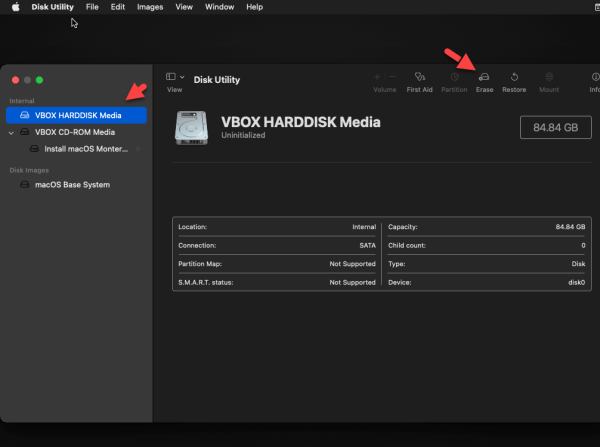
Task: Click the Erase toolbar icon
Action: tap(484, 77)
